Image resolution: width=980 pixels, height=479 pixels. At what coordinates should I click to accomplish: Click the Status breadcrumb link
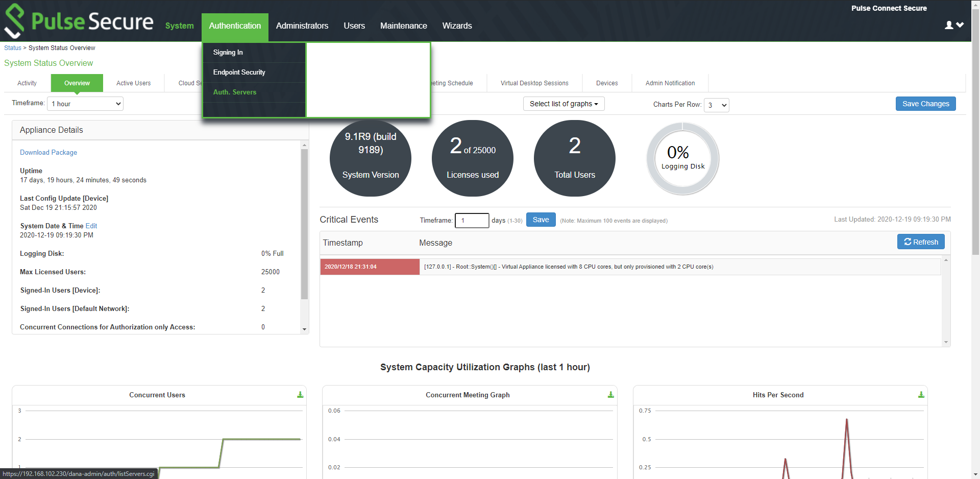click(13, 48)
